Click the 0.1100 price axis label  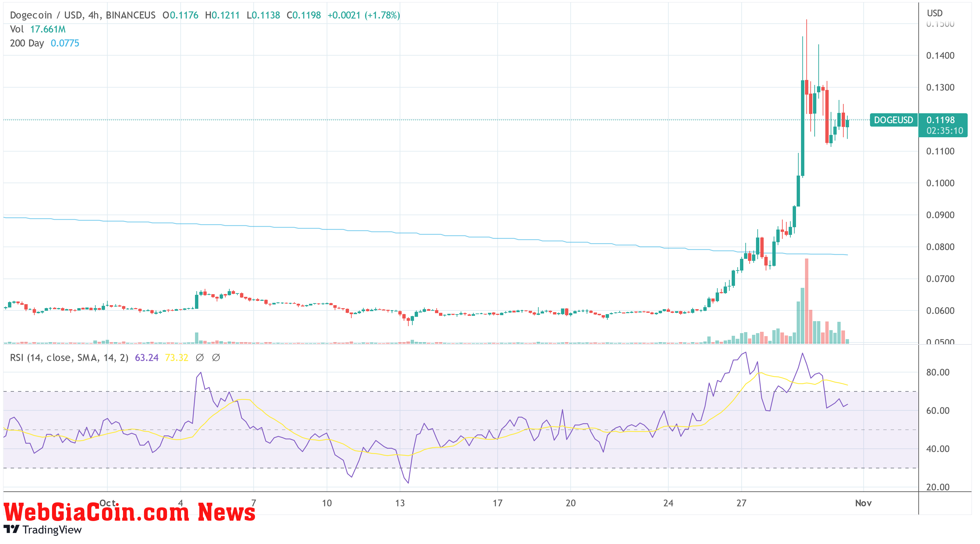pos(940,151)
